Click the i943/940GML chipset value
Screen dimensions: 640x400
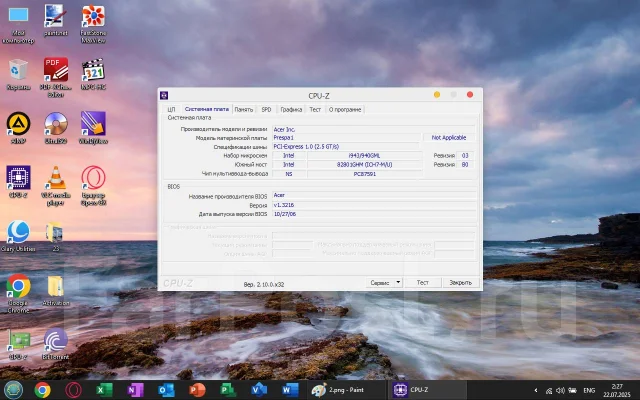pos(364,156)
